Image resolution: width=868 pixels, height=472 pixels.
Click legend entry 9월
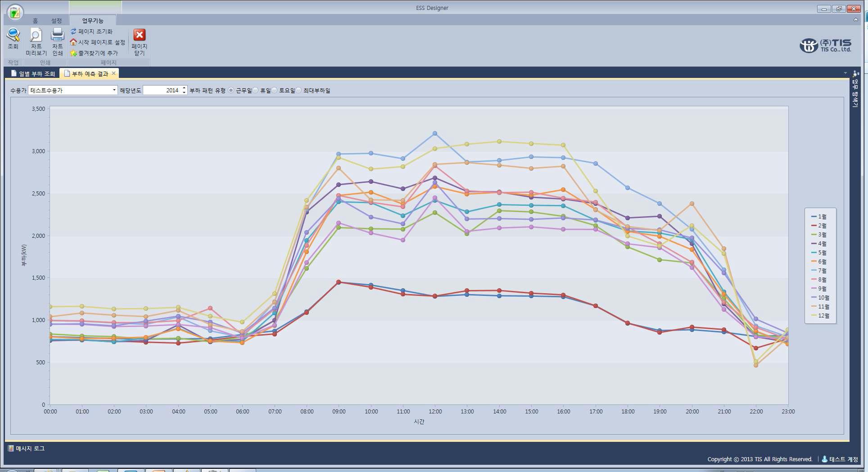[x=819, y=289]
